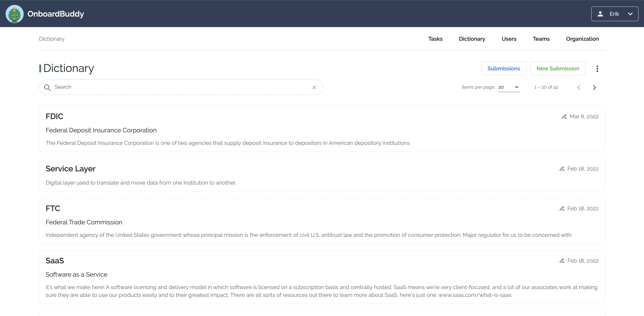This screenshot has width=644, height=316.
Task: Open the SaaS dictionary entry title
Action: coord(55,261)
